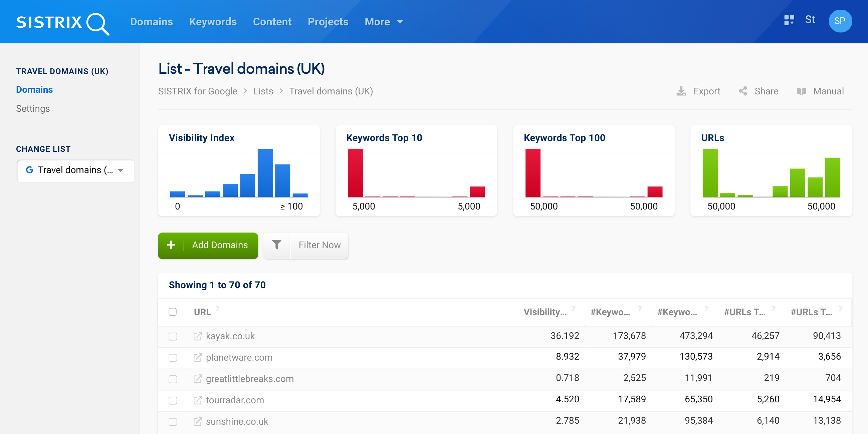This screenshot has width=868, height=434.
Task: Click first green bar in URLs chart
Action: [710, 173]
